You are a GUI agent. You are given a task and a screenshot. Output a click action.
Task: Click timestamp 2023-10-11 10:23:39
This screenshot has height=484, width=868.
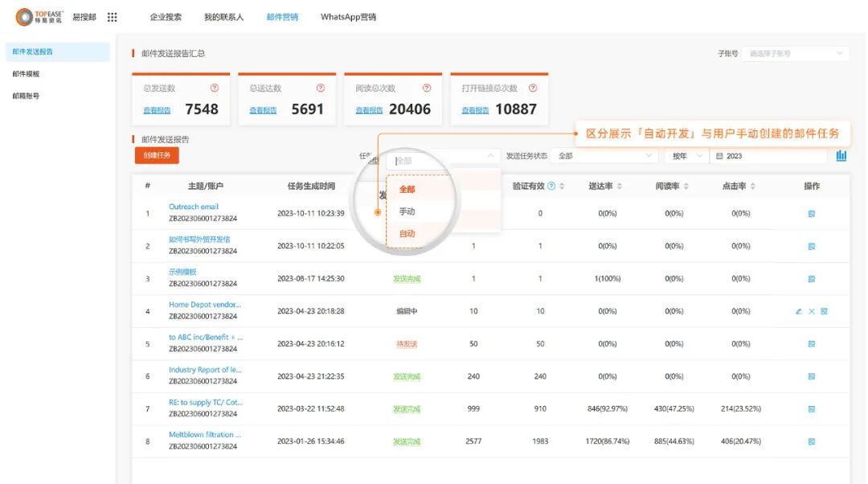[310, 213]
